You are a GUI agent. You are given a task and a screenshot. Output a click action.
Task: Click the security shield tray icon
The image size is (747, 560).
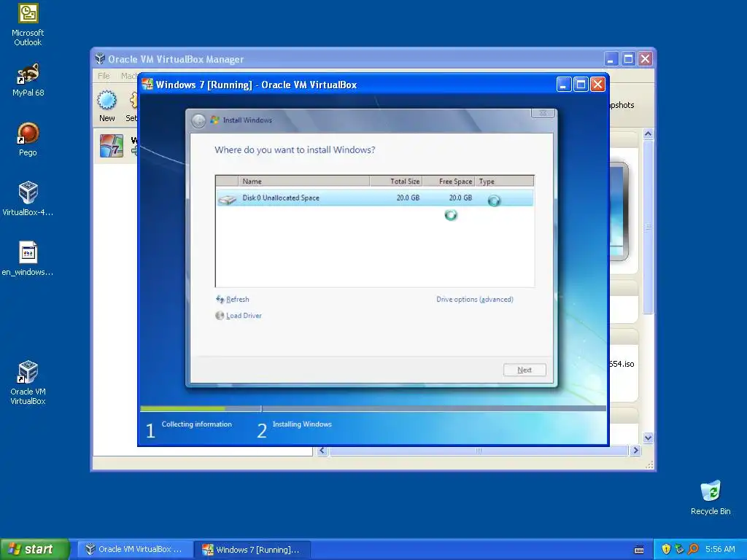[x=666, y=549]
